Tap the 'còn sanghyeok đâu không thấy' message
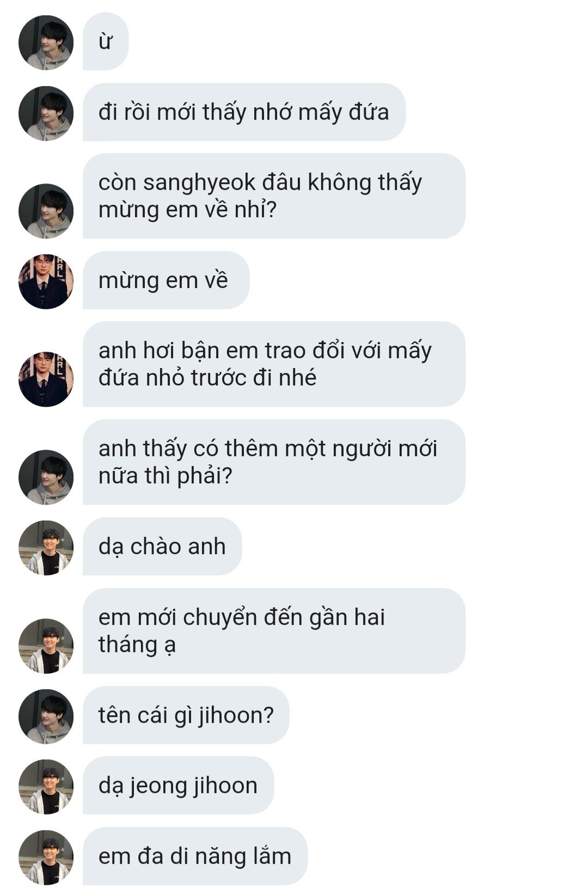Screen dimensions: 588x894 pyautogui.click(x=274, y=196)
